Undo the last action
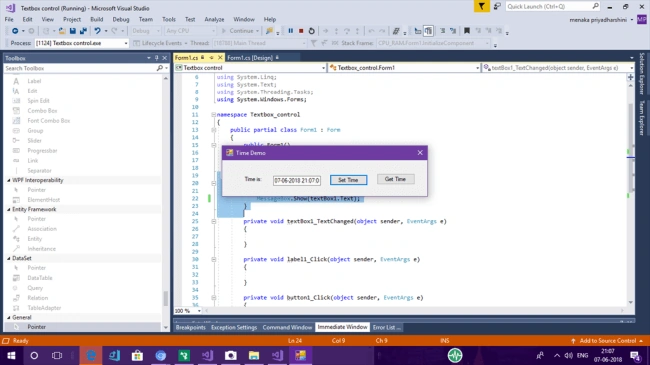This screenshot has height=365, width=650. point(97,31)
